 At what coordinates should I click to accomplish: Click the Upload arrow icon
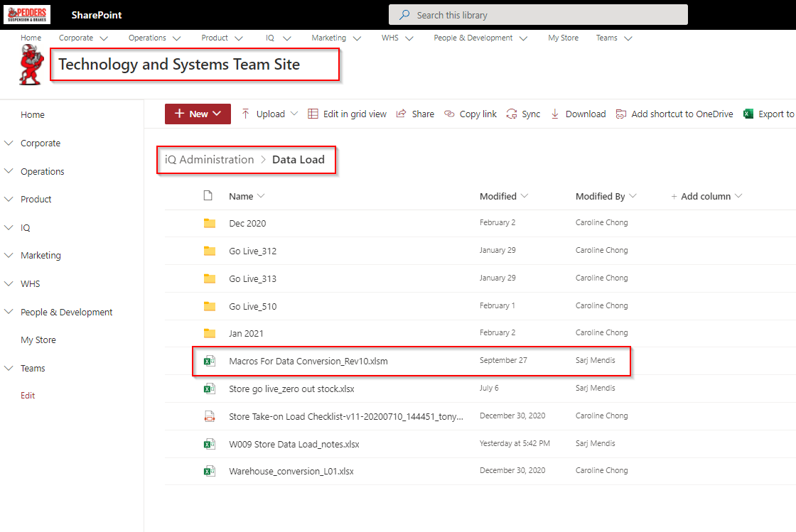[x=246, y=114]
